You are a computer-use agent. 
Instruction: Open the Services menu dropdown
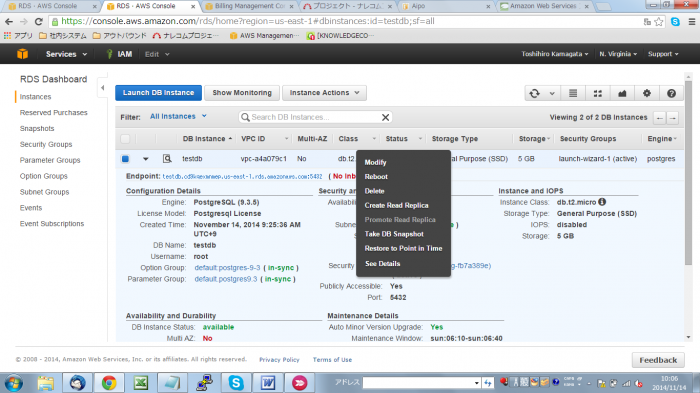click(66, 54)
